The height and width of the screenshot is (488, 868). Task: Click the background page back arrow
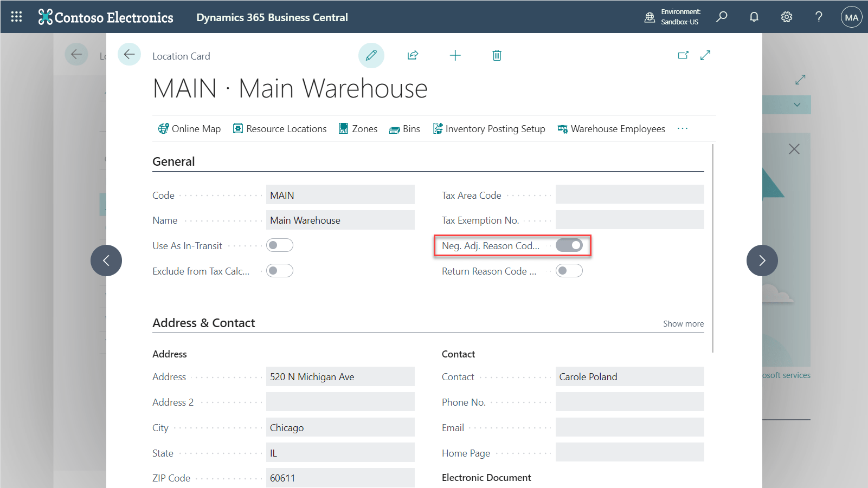[76, 54]
